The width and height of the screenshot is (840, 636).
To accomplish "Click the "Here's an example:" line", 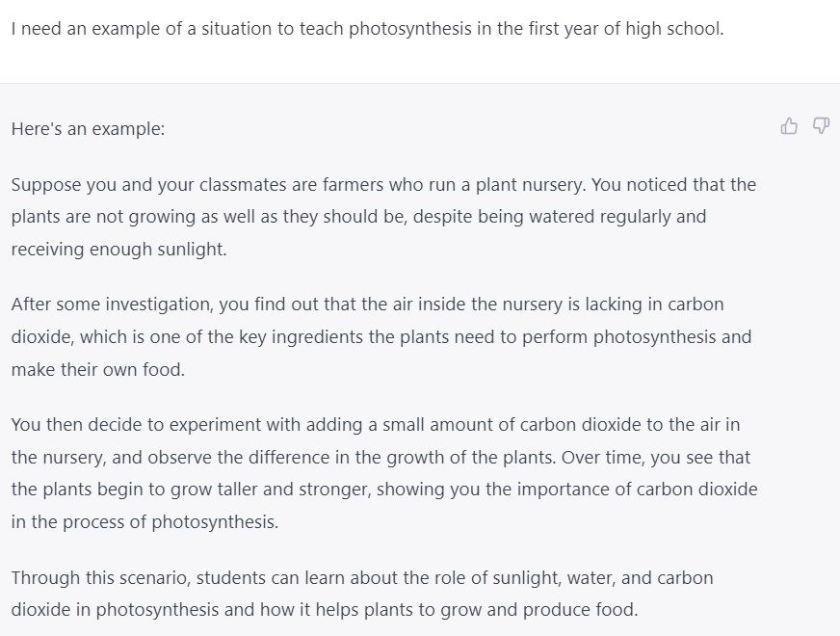I will coord(89,129).
